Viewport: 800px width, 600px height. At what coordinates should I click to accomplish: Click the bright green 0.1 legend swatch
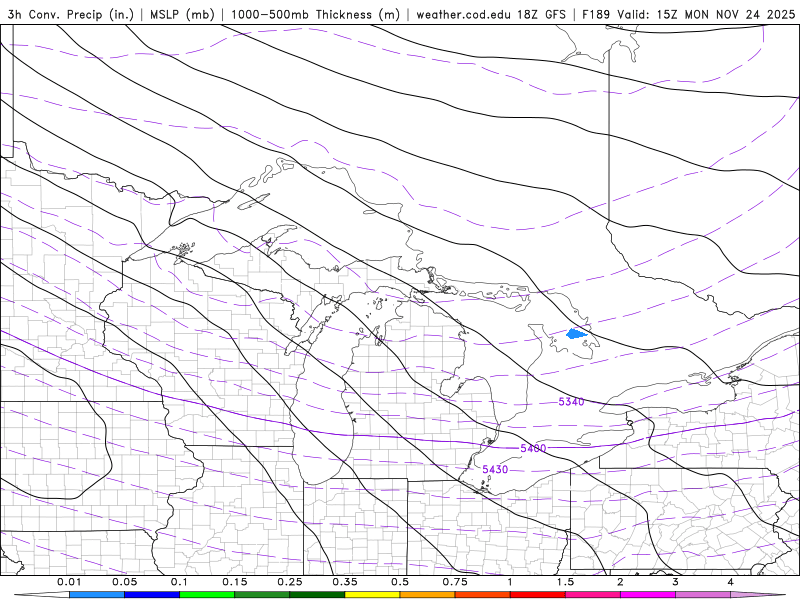click(x=207, y=595)
